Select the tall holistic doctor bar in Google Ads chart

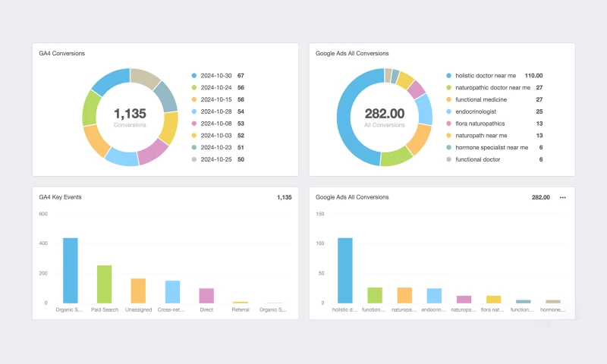(x=345, y=271)
